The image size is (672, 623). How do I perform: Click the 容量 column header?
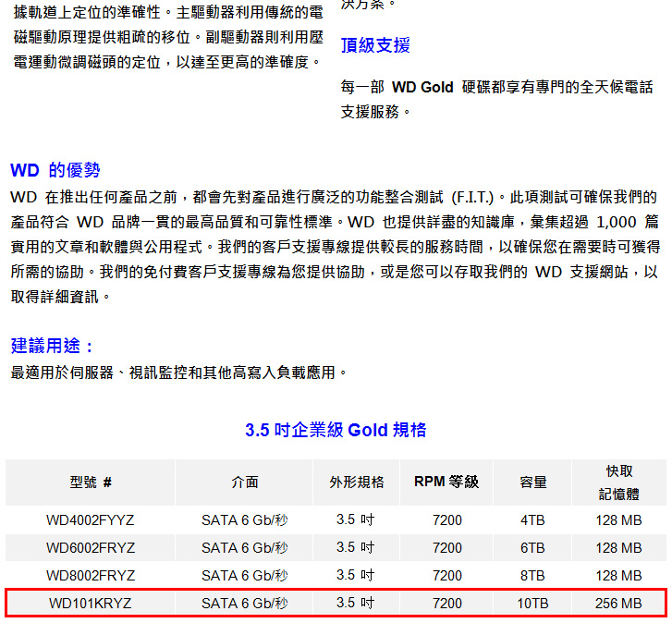pos(532,483)
